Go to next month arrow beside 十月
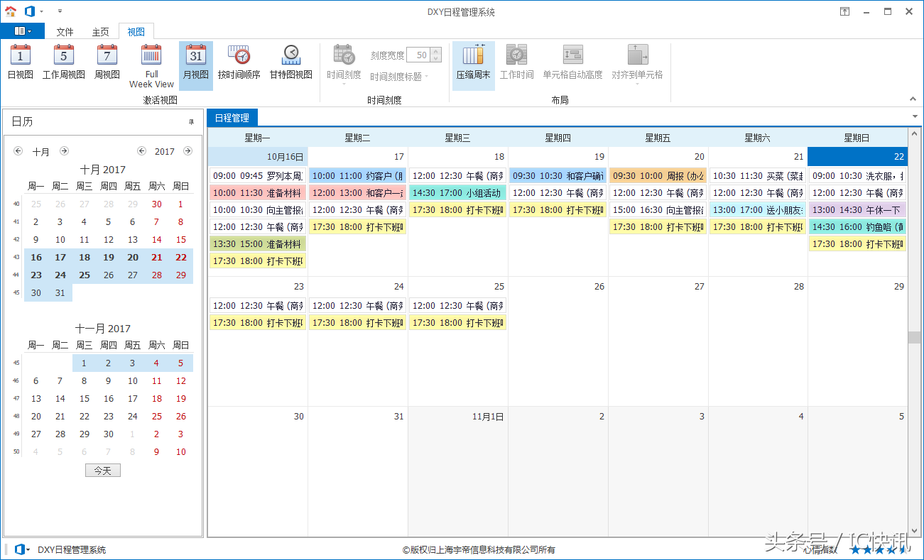The height and width of the screenshot is (560, 924). [x=64, y=151]
